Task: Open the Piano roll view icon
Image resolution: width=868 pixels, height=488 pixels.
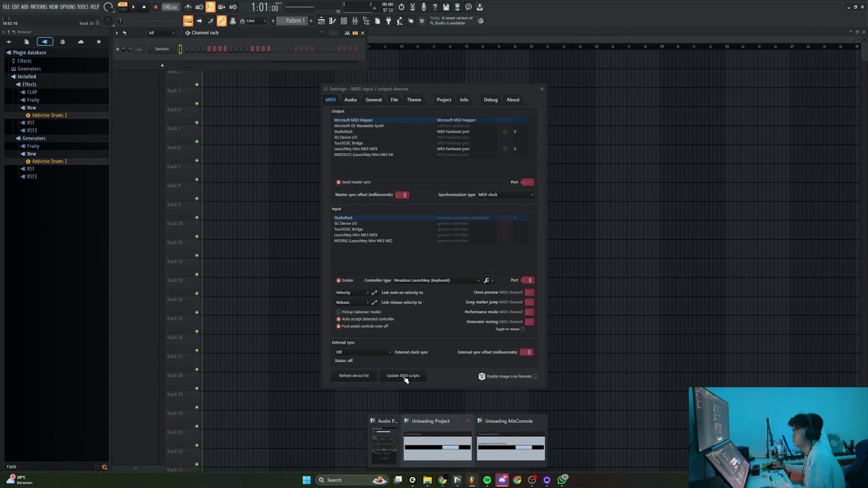Action: click(332, 21)
